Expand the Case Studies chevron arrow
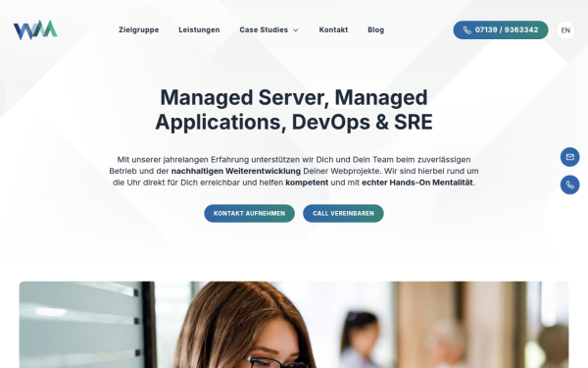The width and height of the screenshot is (588, 368). pos(296,30)
